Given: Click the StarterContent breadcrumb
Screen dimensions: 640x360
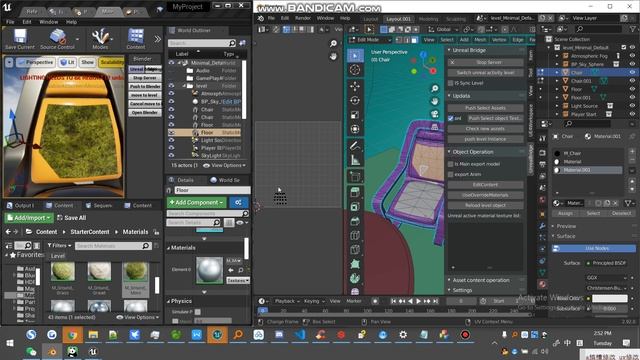Looking at the screenshot, I should (90, 232).
